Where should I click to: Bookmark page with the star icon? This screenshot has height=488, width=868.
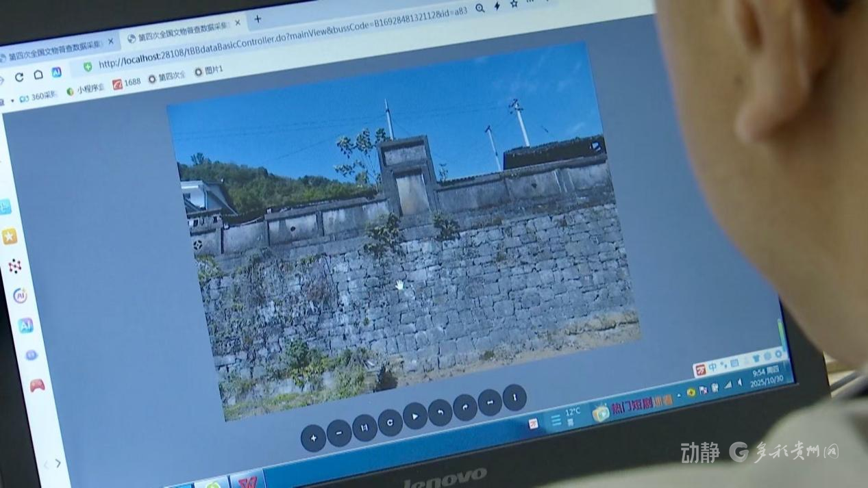coord(514,5)
